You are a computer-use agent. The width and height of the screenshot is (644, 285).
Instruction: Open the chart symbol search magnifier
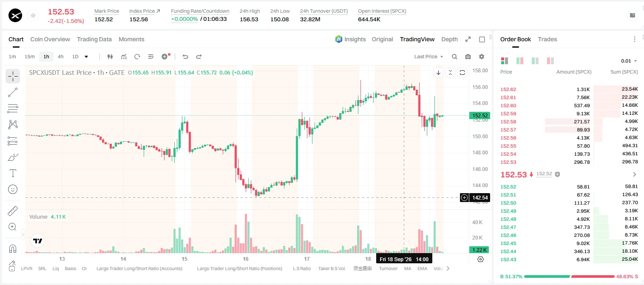[454, 57]
